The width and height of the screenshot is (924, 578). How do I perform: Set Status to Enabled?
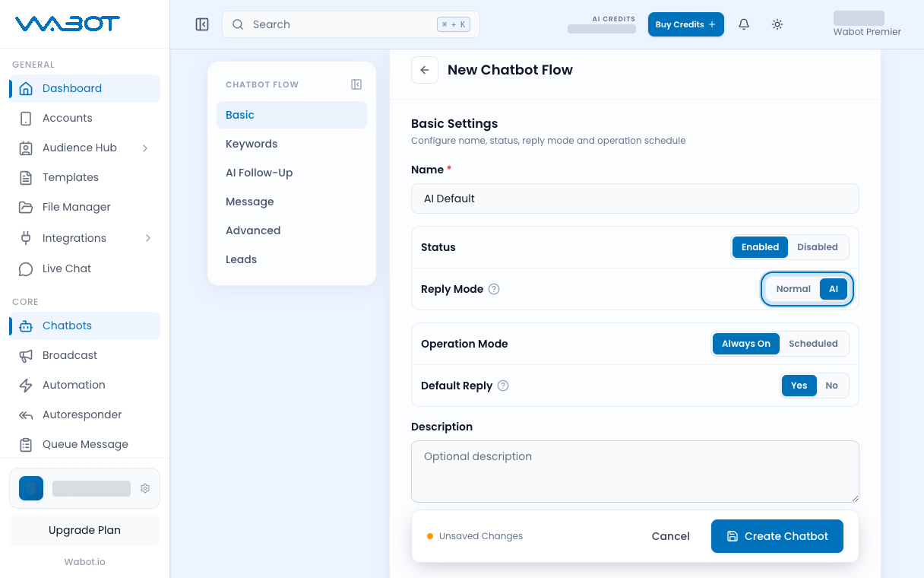760,247
